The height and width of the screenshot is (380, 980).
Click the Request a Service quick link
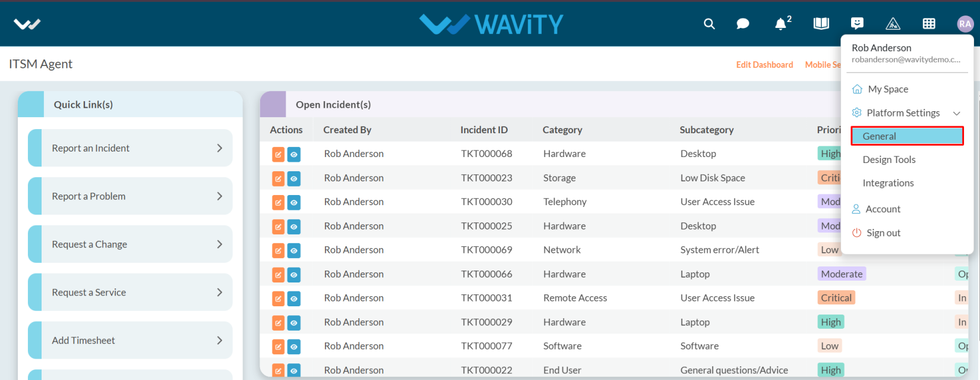130,293
